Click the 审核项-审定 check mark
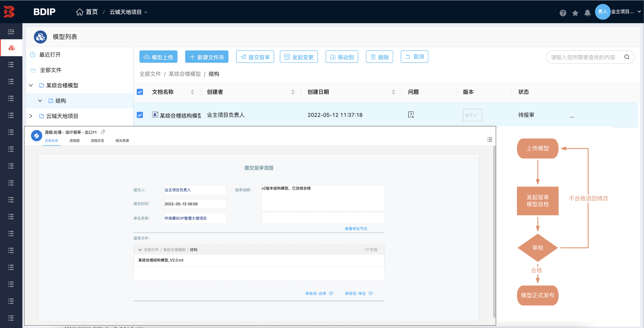The width and height of the screenshot is (644, 328). point(371,293)
